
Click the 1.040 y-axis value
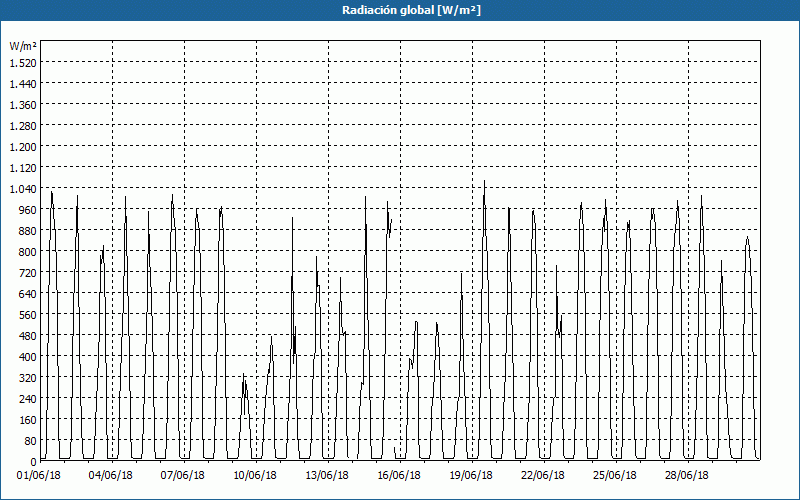pos(23,189)
